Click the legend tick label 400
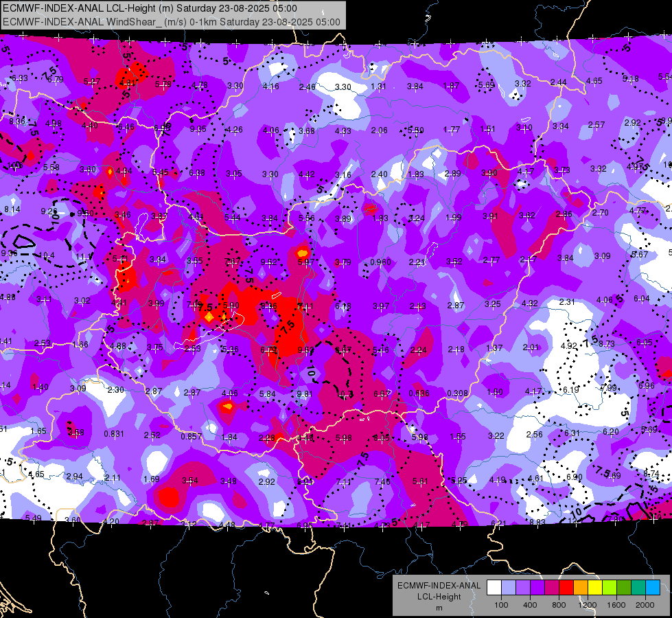The image size is (672, 618). tap(530, 605)
